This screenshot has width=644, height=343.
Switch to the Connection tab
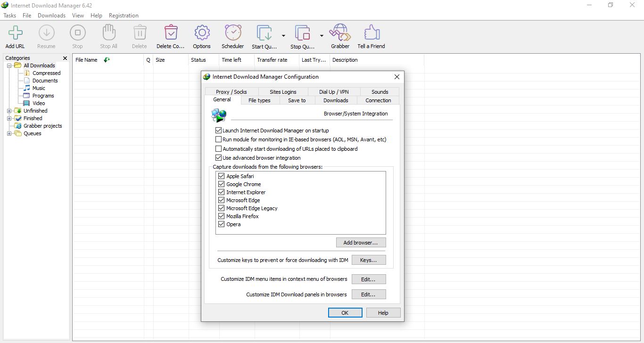click(378, 100)
